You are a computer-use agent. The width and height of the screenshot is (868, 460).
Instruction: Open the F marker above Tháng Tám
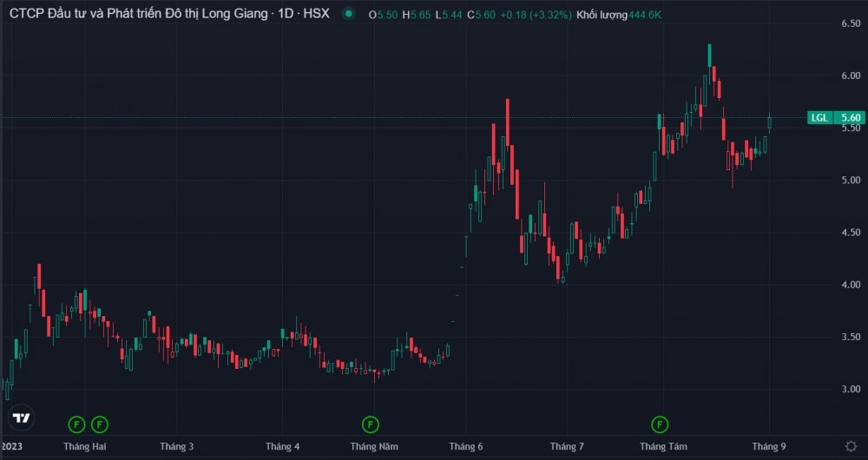(660, 424)
